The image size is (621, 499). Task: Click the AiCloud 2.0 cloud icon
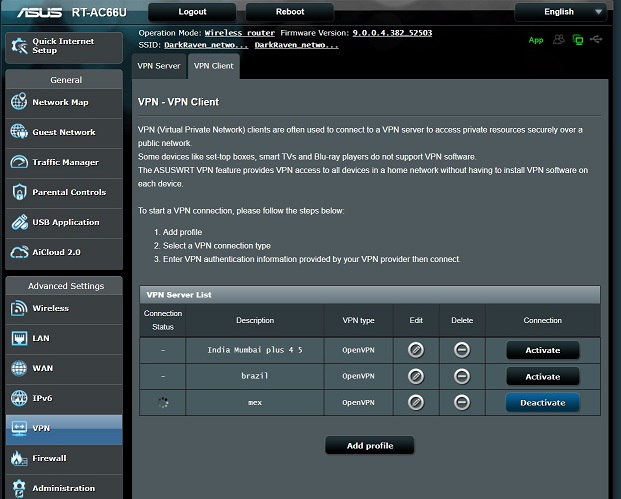click(19, 252)
